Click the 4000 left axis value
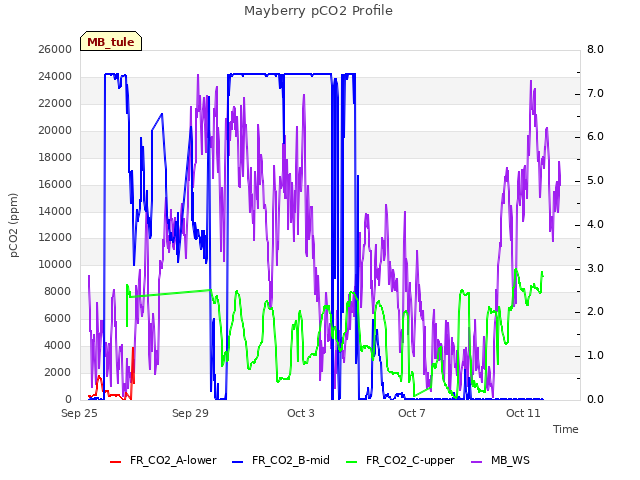Screen dimensions: 640x480 pyautogui.click(x=58, y=345)
